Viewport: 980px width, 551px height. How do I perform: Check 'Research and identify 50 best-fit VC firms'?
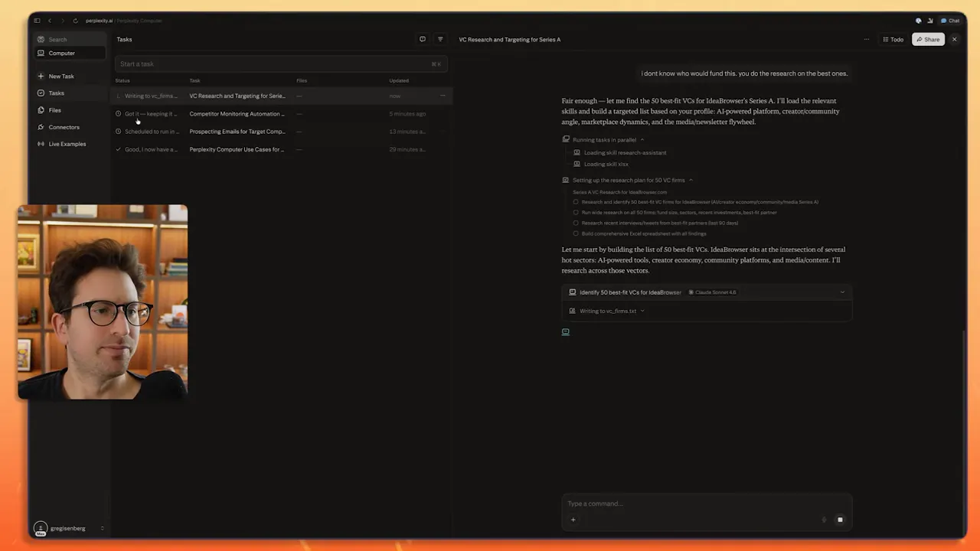point(576,202)
